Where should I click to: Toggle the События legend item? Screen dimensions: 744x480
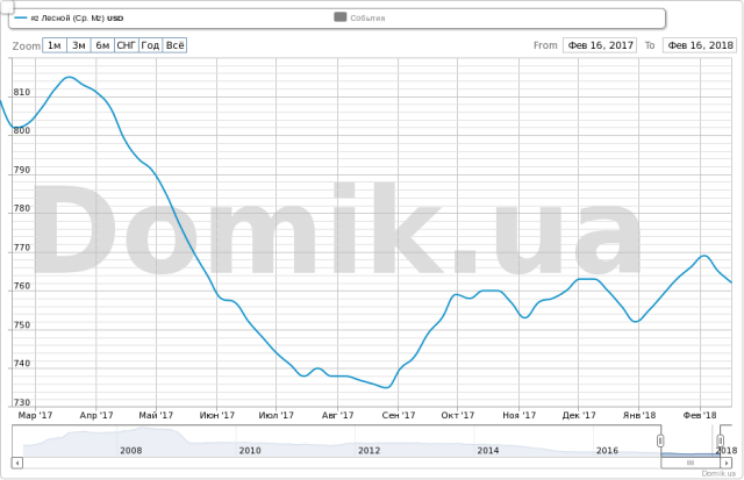(x=360, y=18)
